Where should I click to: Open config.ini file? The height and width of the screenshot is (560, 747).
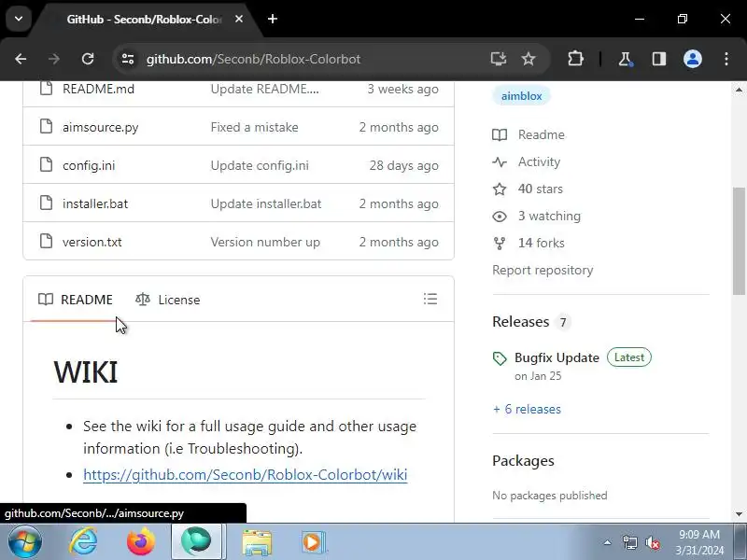pyautogui.click(x=89, y=165)
